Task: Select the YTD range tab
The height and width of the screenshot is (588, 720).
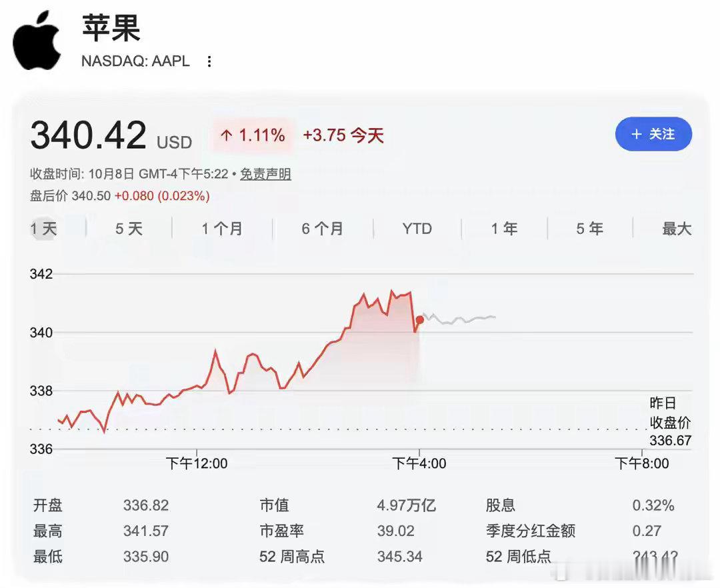Action: point(417,229)
